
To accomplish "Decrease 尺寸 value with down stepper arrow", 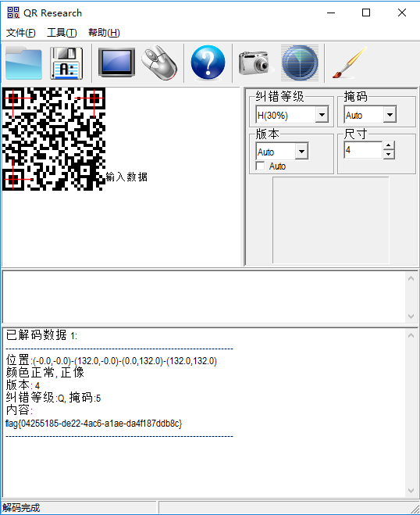I will pos(389,154).
